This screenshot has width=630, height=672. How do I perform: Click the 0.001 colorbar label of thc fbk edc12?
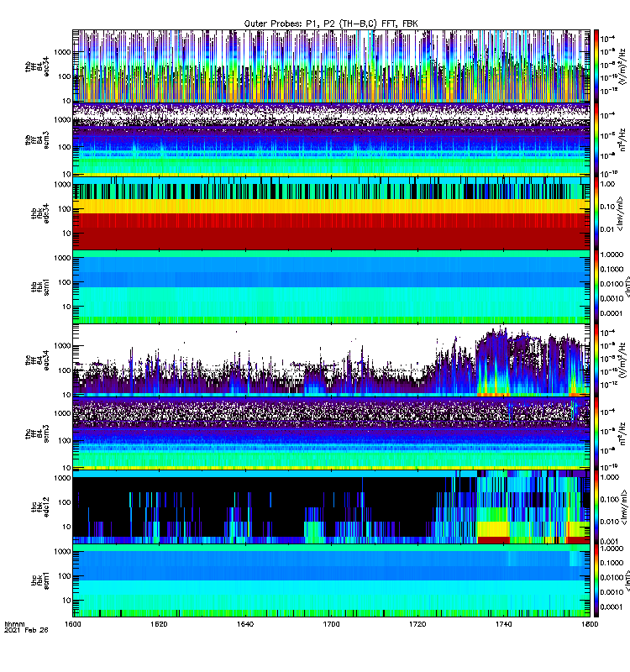click(609, 541)
